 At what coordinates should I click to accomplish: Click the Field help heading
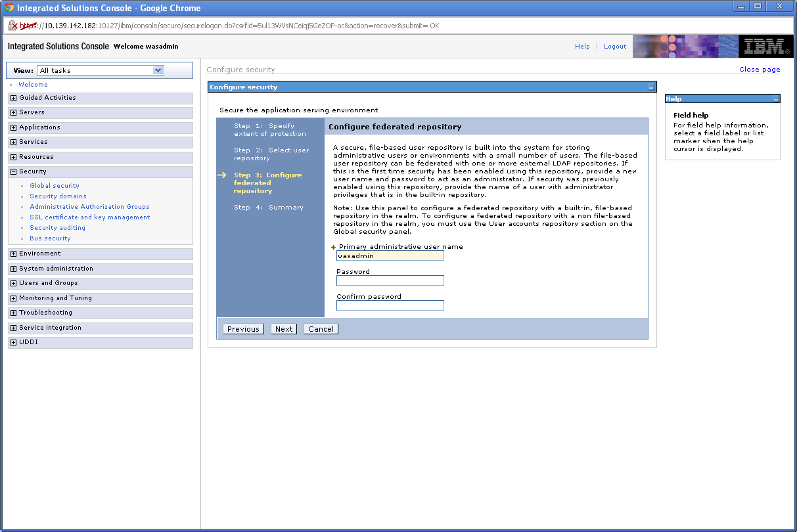click(691, 116)
